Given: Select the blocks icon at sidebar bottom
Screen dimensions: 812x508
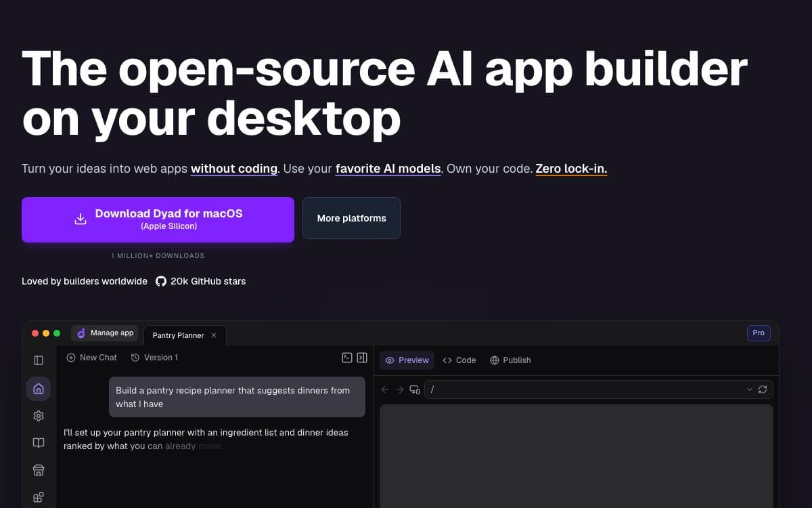Looking at the screenshot, I should click(x=39, y=497).
